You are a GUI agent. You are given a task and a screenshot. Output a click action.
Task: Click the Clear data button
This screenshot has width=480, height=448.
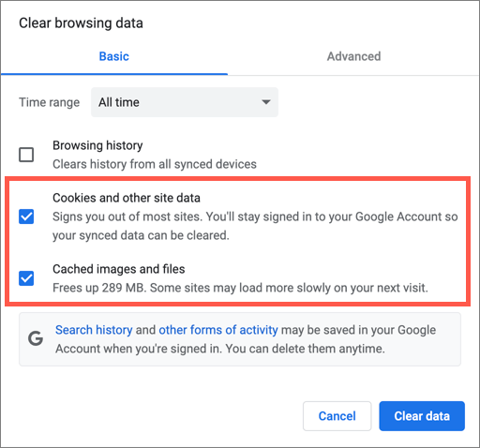pos(422,416)
